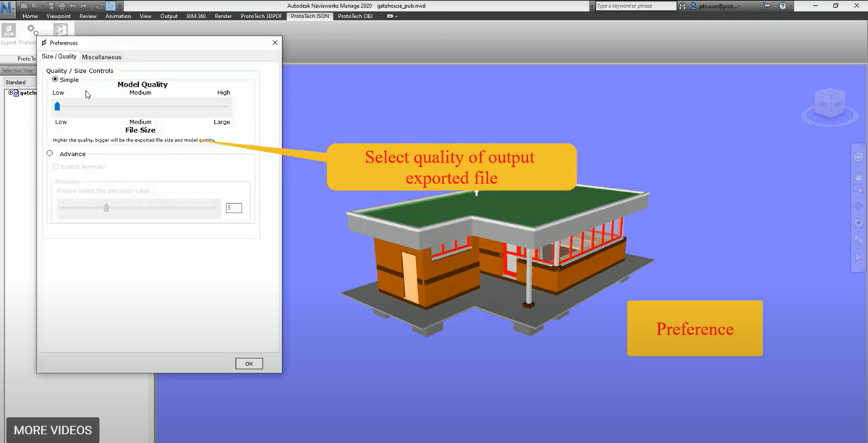
Task: Expand the gatehouse tree node
Action: [x=10, y=93]
